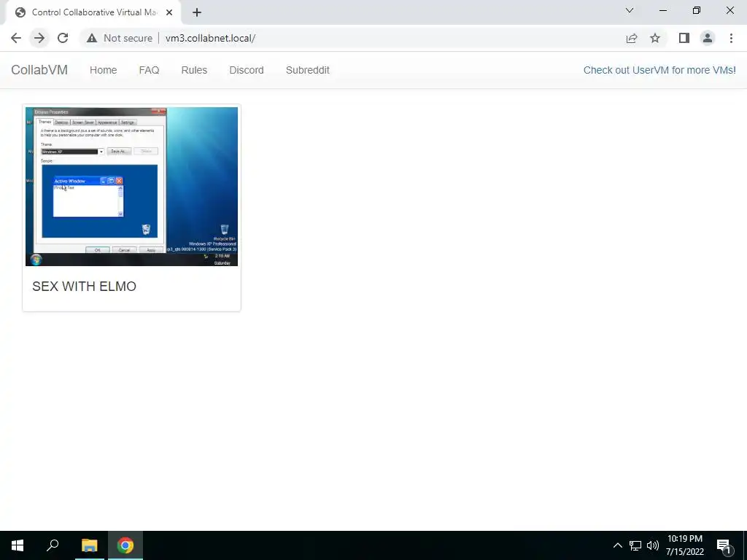Open the Discord nav item
Image resolution: width=747 pixels, height=560 pixels.
pos(247,70)
